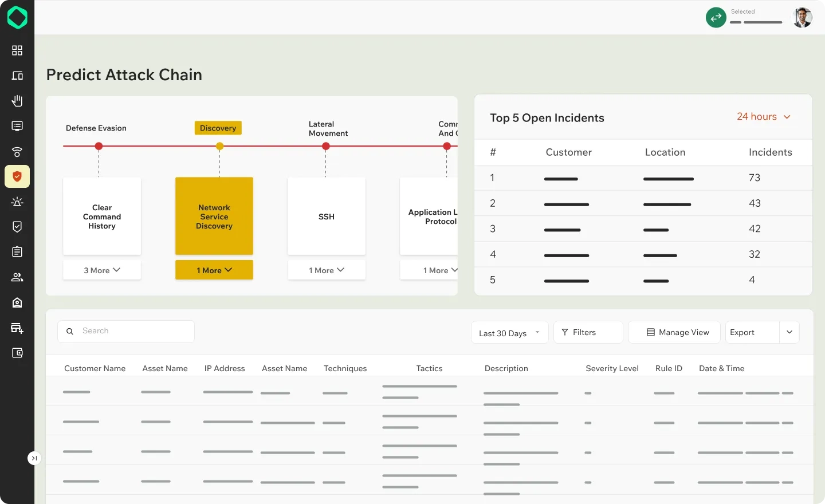The width and height of the screenshot is (825, 504).
Task: Open the wallet icon in sidebar
Action: pos(17,353)
